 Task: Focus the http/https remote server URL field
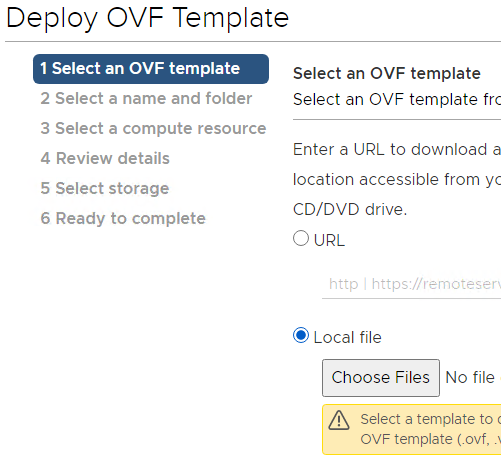[x=411, y=284]
